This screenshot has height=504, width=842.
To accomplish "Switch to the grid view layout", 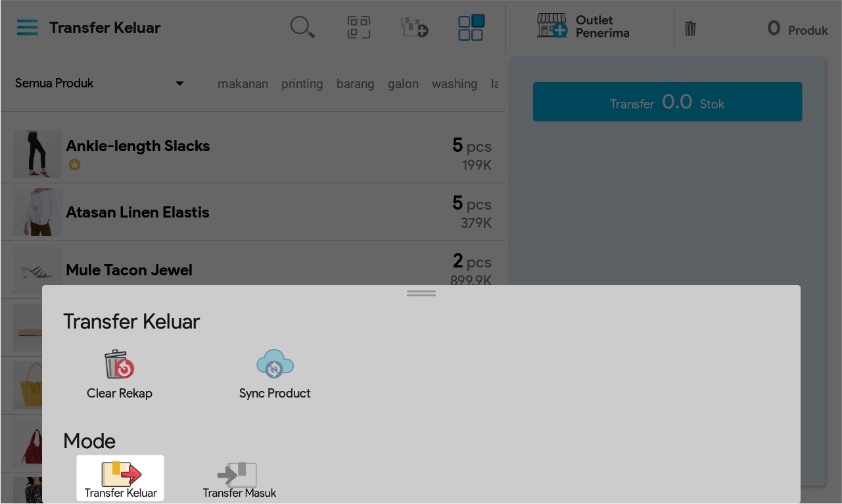I will (x=471, y=28).
